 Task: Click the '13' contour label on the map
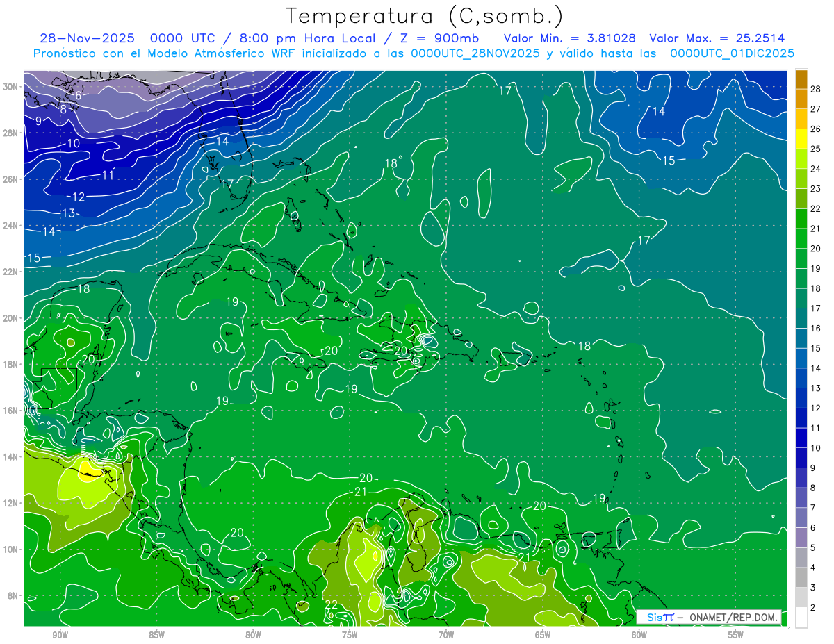[x=68, y=213]
